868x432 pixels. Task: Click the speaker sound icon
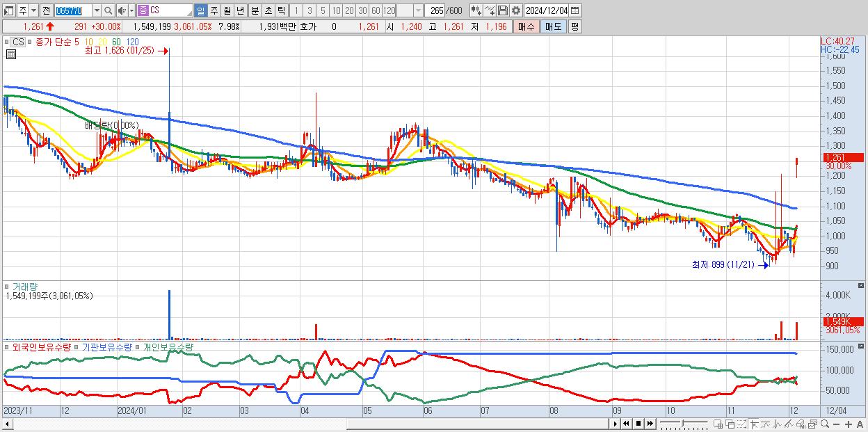122,10
